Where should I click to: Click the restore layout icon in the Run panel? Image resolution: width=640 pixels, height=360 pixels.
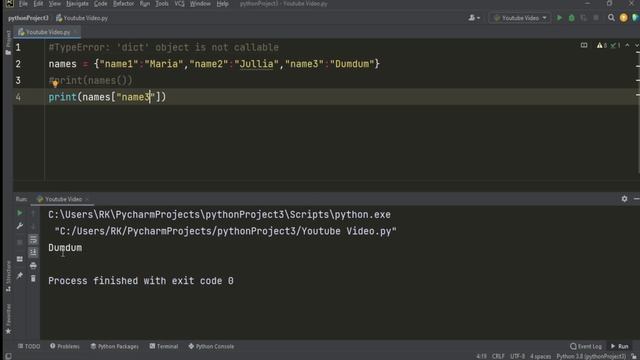20,259
